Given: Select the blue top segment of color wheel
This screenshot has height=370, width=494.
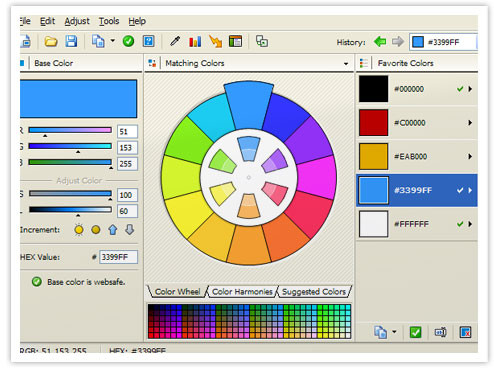Looking at the screenshot, I should (249, 105).
